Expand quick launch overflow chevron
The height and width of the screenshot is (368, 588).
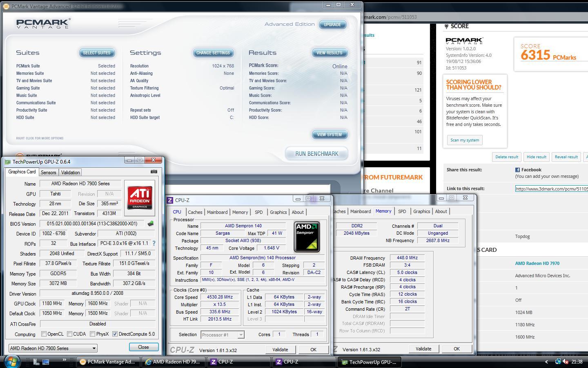(x=64, y=360)
